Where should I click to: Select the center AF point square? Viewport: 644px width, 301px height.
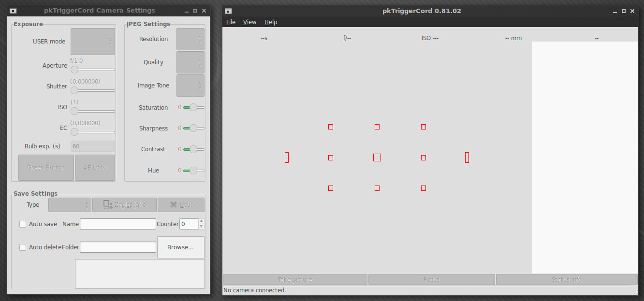point(377,158)
